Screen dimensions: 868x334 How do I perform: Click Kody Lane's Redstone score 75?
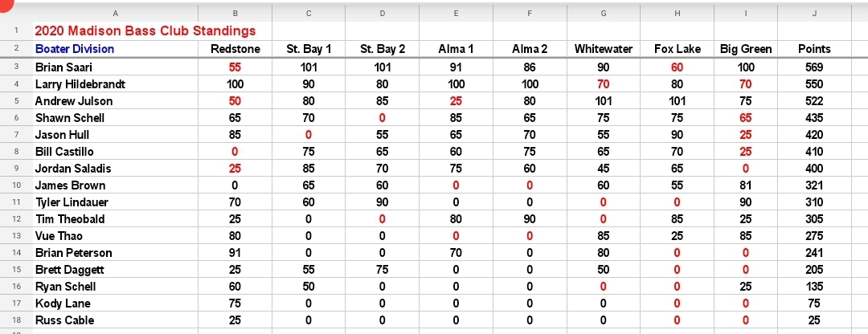coord(235,303)
